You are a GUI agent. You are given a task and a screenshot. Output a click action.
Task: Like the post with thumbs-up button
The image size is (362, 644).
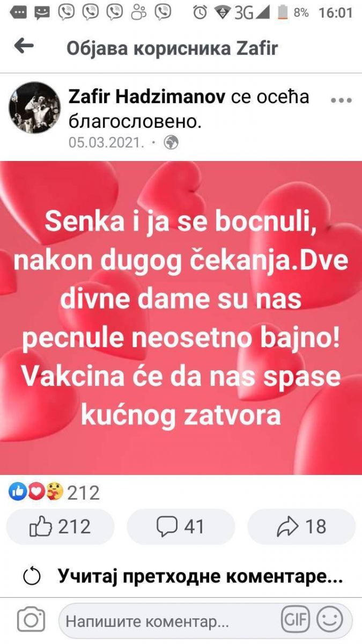point(60,527)
